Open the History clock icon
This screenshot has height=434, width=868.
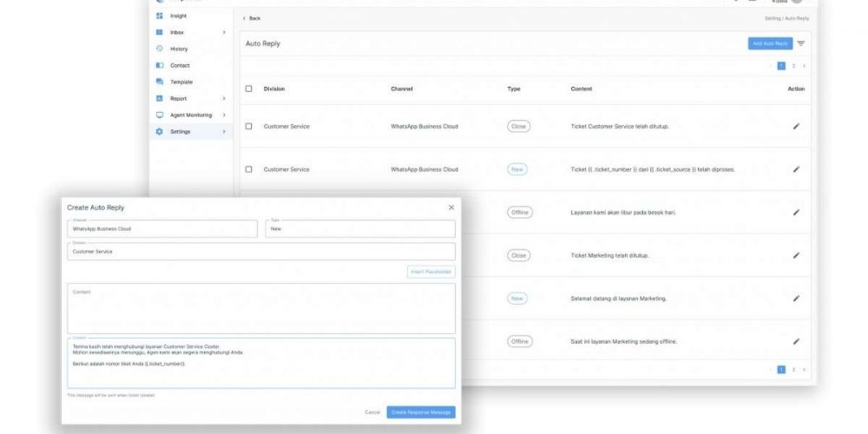tap(160, 49)
